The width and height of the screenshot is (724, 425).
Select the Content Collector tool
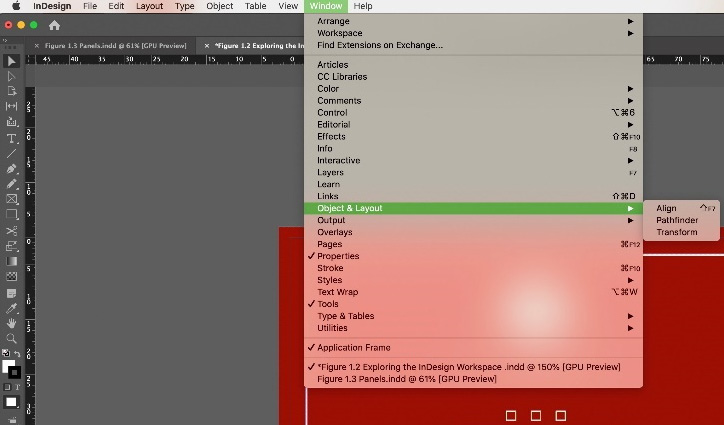click(12, 122)
